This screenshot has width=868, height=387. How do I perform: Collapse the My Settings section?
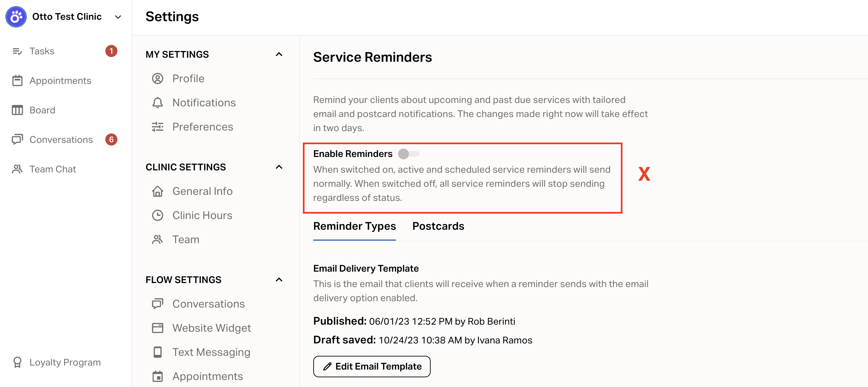[279, 54]
